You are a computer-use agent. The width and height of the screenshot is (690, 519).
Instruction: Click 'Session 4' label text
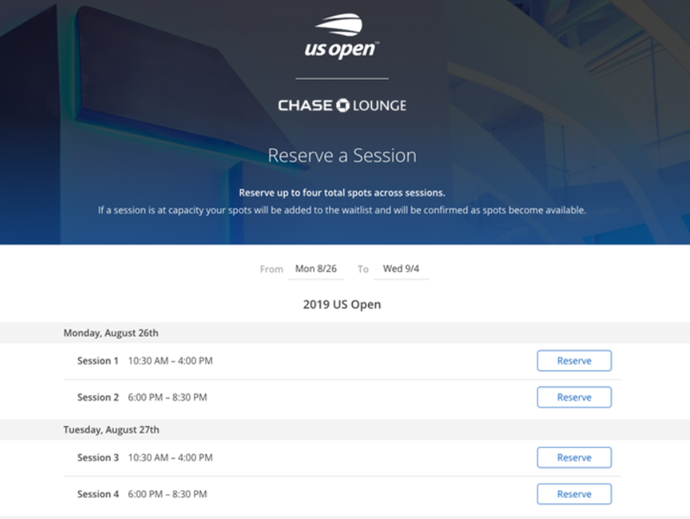pos(98,494)
